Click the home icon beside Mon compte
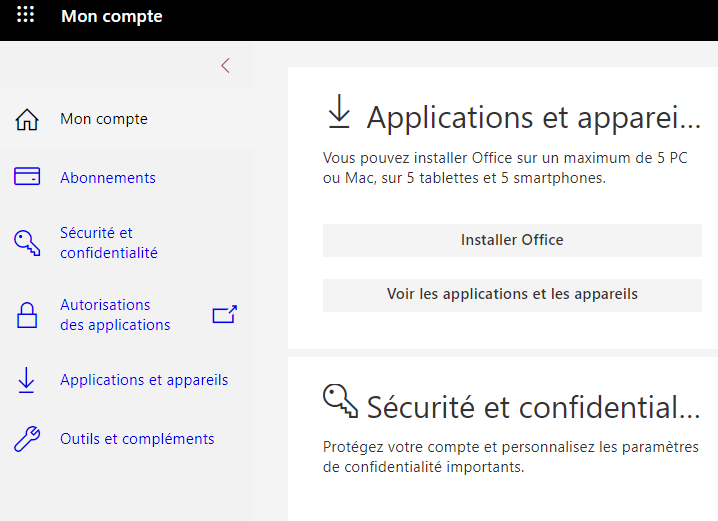Image resolution: width=718 pixels, height=521 pixels. coord(27,120)
